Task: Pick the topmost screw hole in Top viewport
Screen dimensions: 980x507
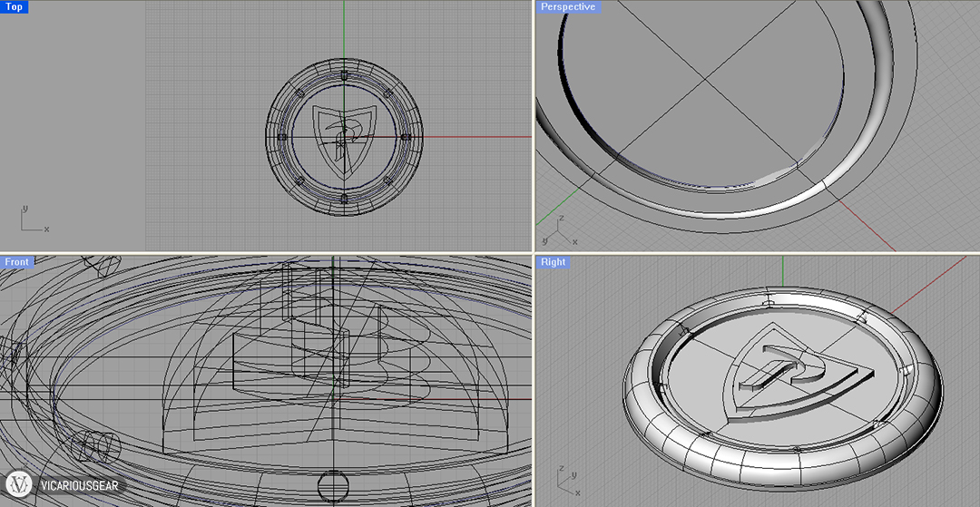Action: [344, 74]
